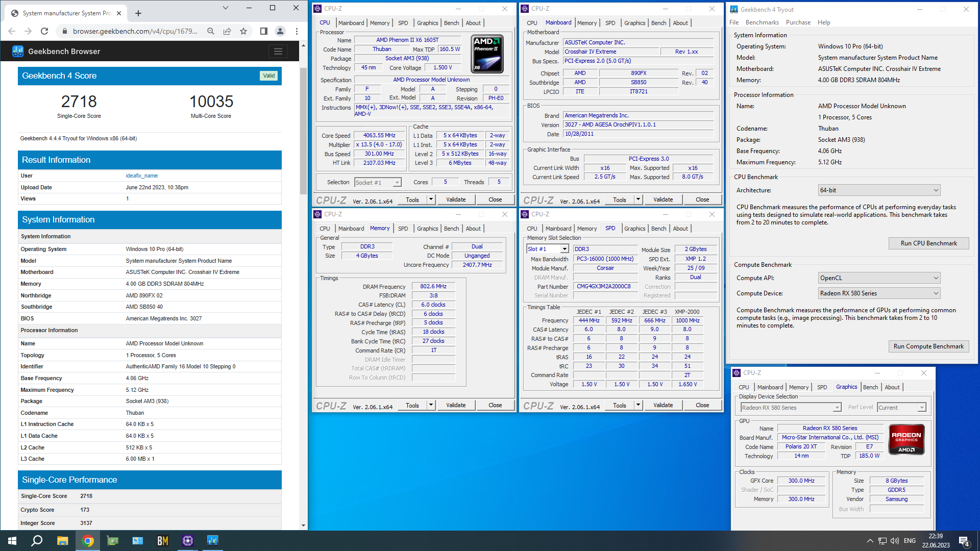
Task: Open Windows taskbar search
Action: pos(37,541)
